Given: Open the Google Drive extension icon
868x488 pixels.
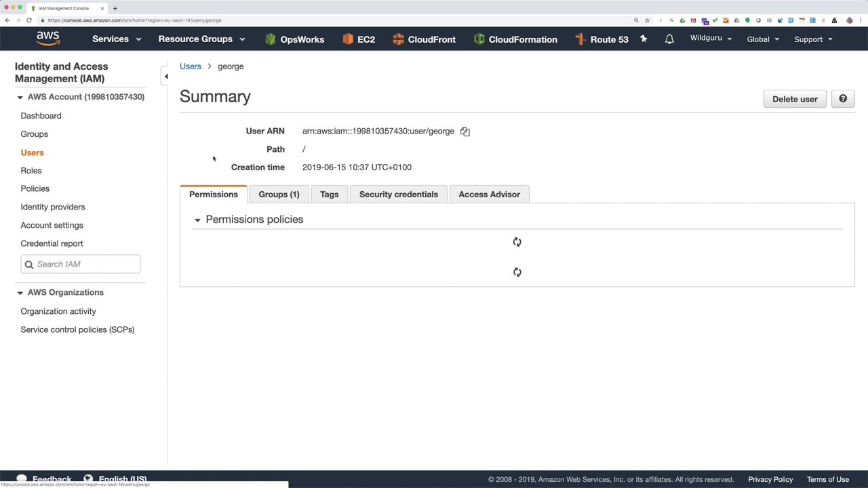Looking at the screenshot, I should click(682, 20).
